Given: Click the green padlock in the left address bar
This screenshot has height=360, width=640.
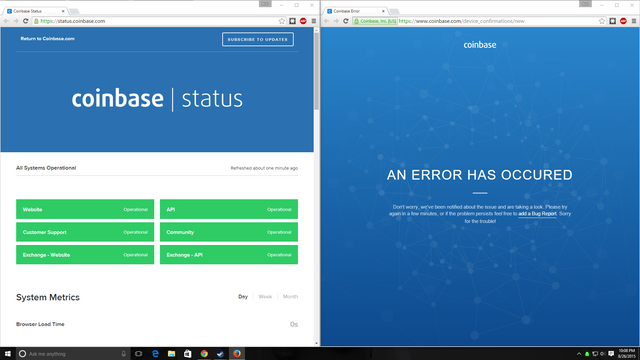Looking at the screenshot, I should (36, 21).
